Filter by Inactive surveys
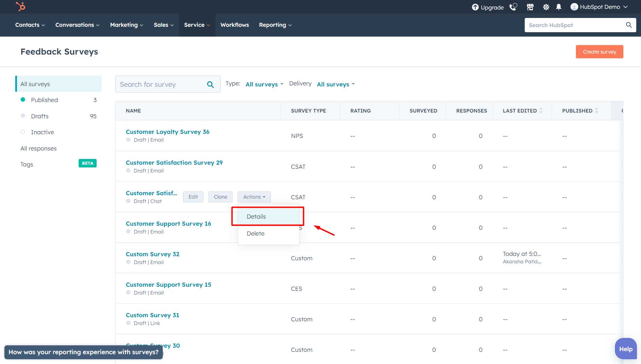Viewport: 641px width, 364px height. (42, 132)
